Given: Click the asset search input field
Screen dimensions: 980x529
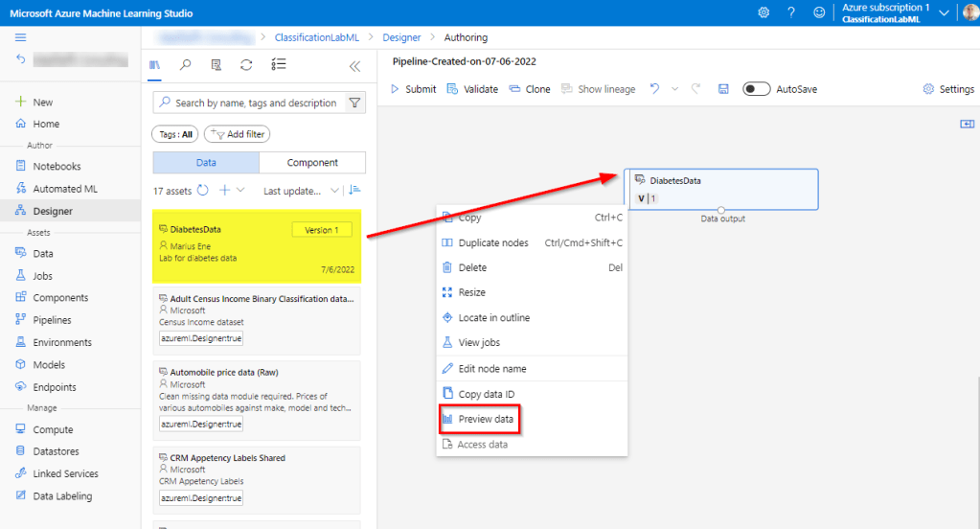Looking at the screenshot, I should (x=254, y=103).
